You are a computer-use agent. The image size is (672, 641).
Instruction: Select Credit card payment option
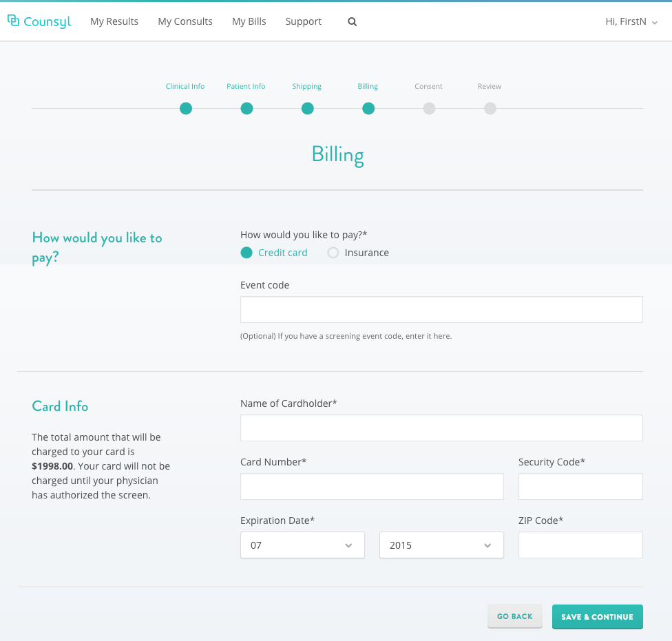[274, 253]
